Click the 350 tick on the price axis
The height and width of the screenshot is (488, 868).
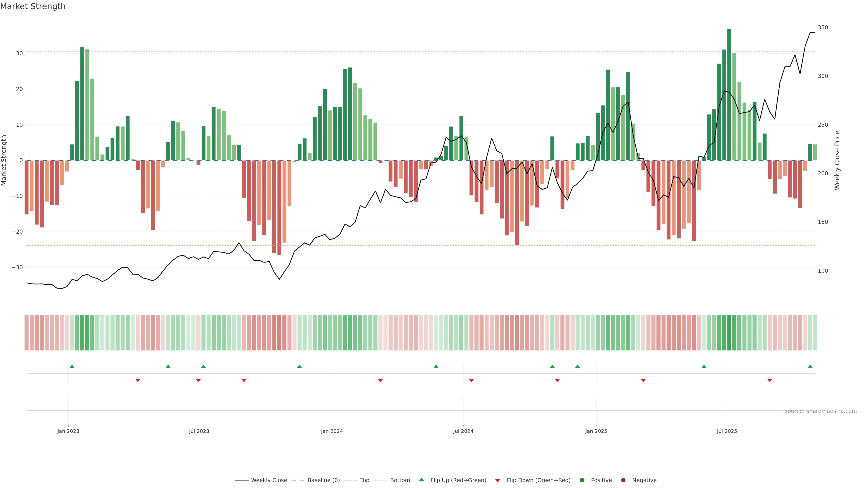coord(823,28)
